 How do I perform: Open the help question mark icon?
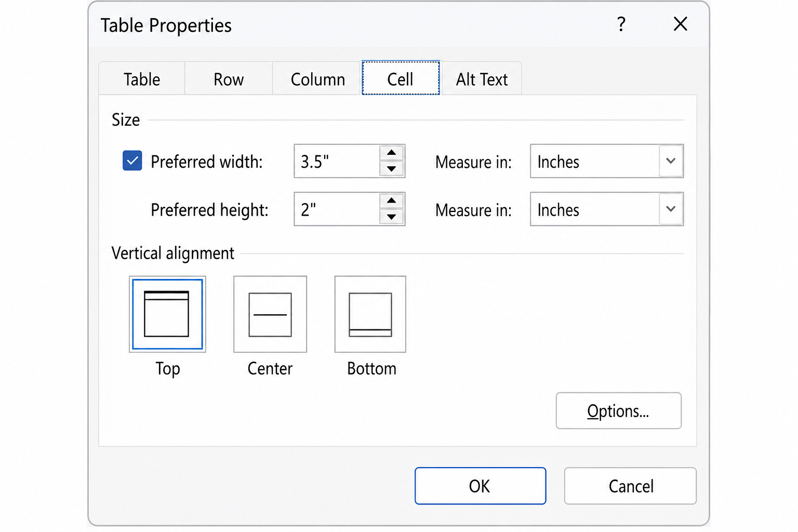coord(621,24)
